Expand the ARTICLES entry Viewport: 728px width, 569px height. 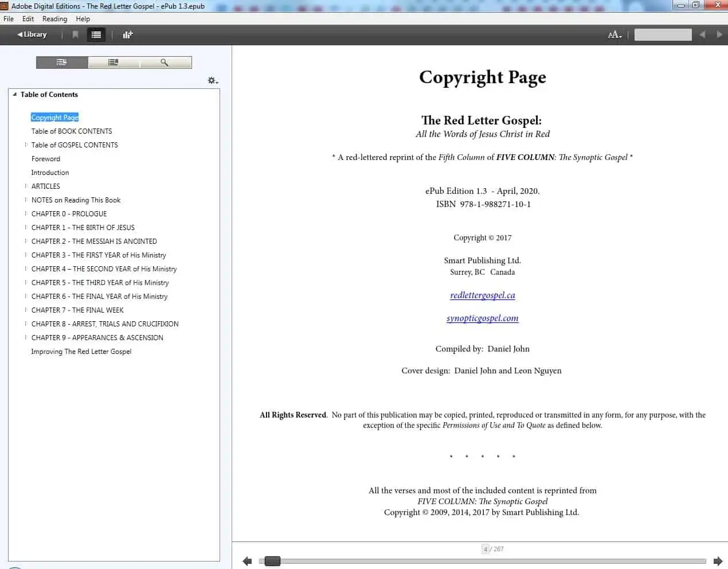pos(26,186)
